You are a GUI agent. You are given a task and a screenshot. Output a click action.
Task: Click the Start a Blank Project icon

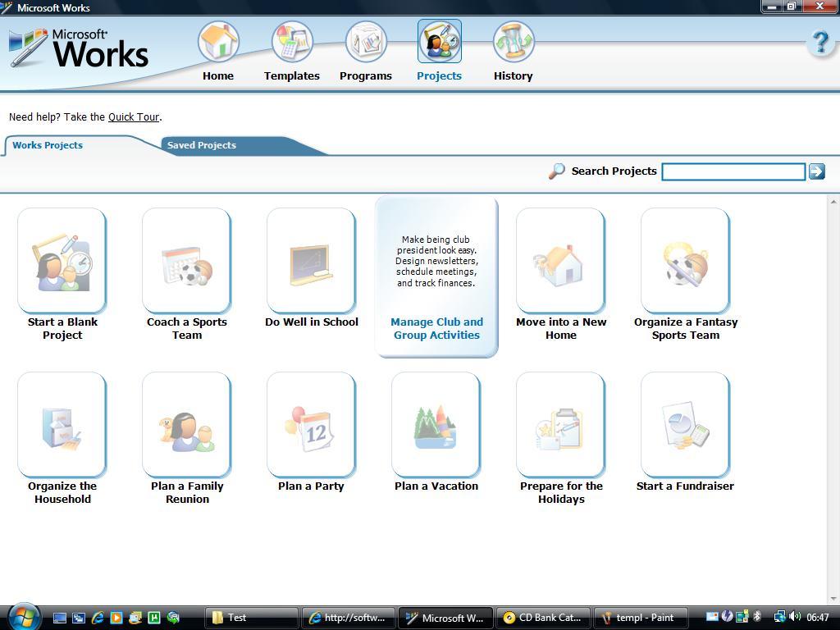tap(62, 260)
